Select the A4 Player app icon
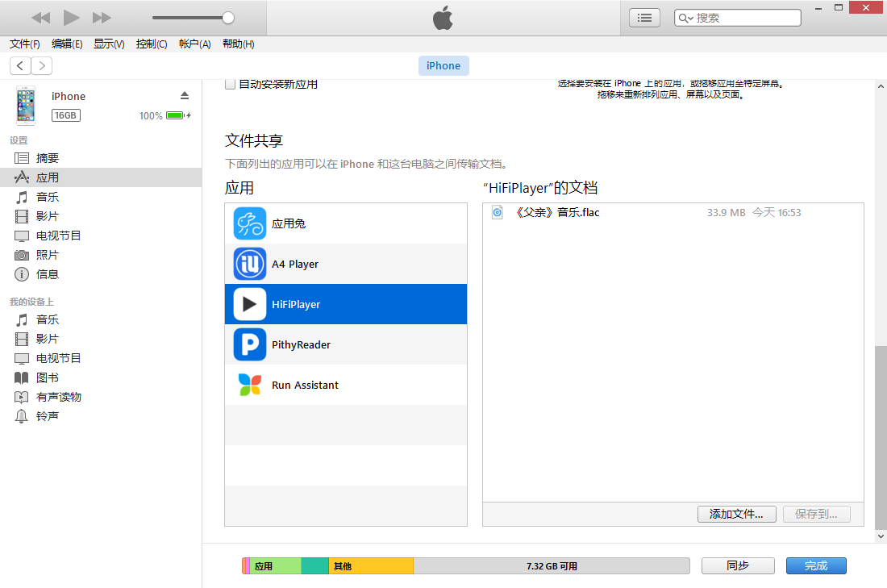 point(249,264)
